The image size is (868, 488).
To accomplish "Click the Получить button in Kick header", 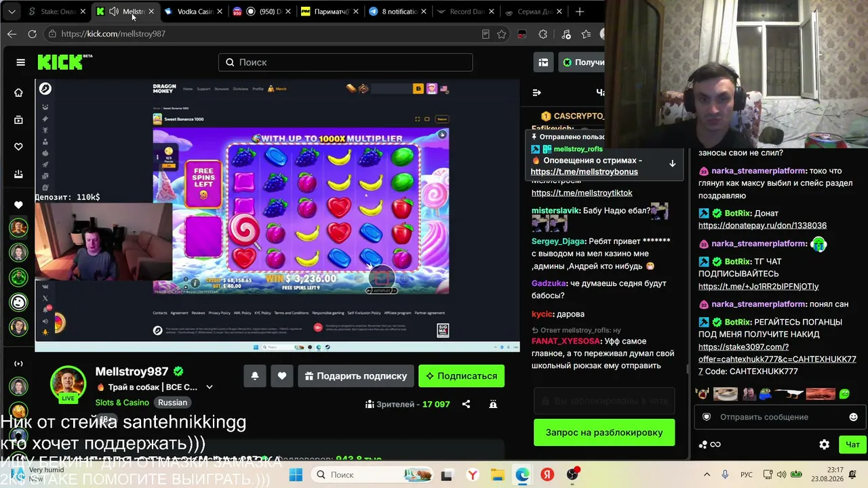I will [x=583, y=62].
